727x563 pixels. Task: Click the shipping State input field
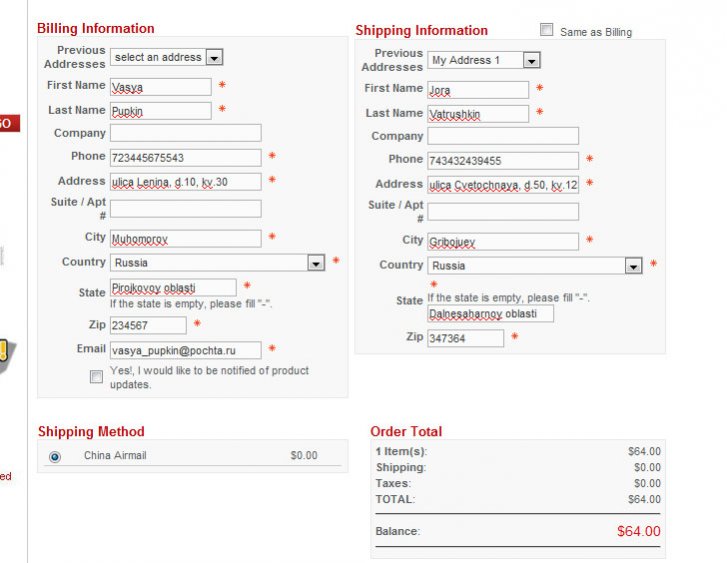tap(490, 314)
